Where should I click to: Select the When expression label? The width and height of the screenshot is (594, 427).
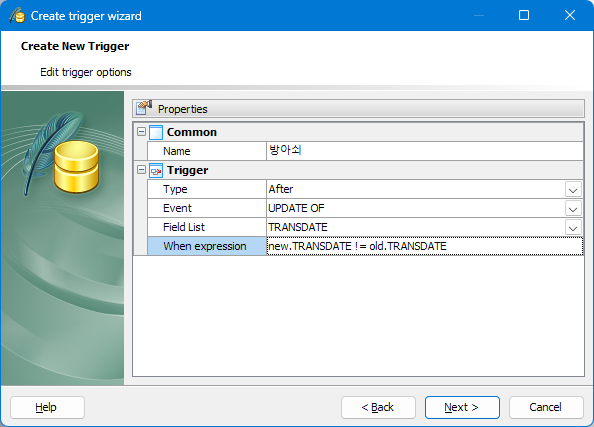coord(205,246)
